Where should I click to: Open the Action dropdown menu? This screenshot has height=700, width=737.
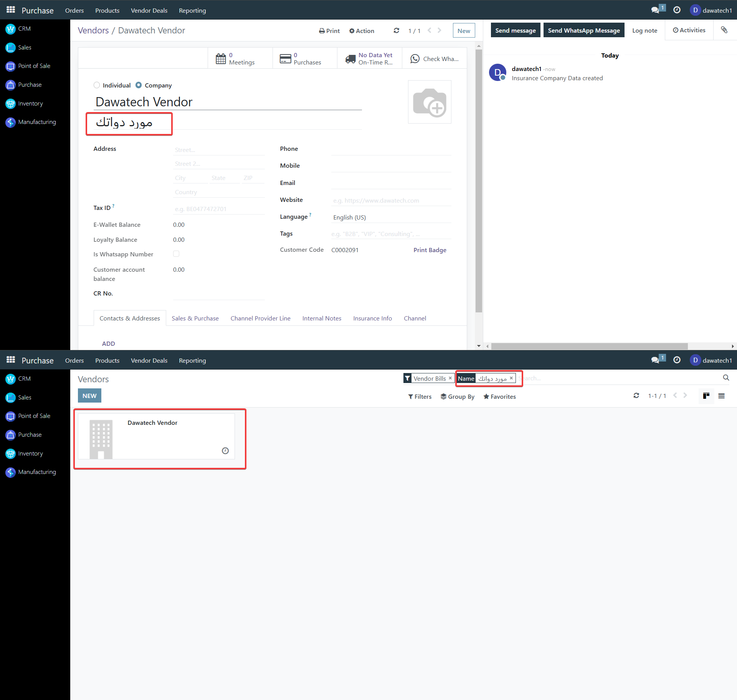coord(362,31)
